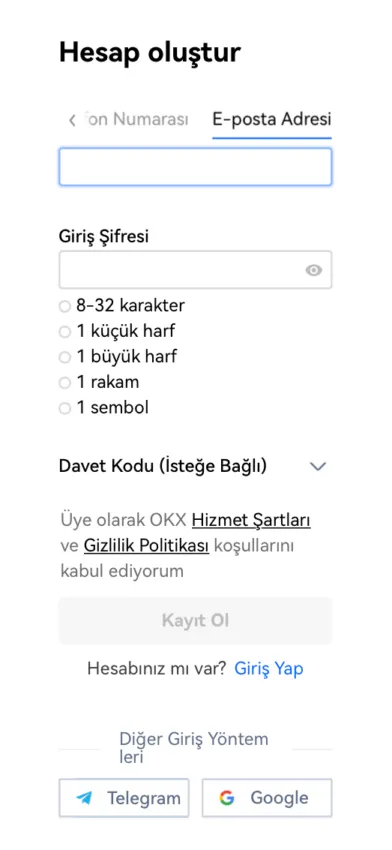The height and width of the screenshot is (850, 392).
Task: Switch to the E-posta Adresi tab
Action: coord(272,119)
